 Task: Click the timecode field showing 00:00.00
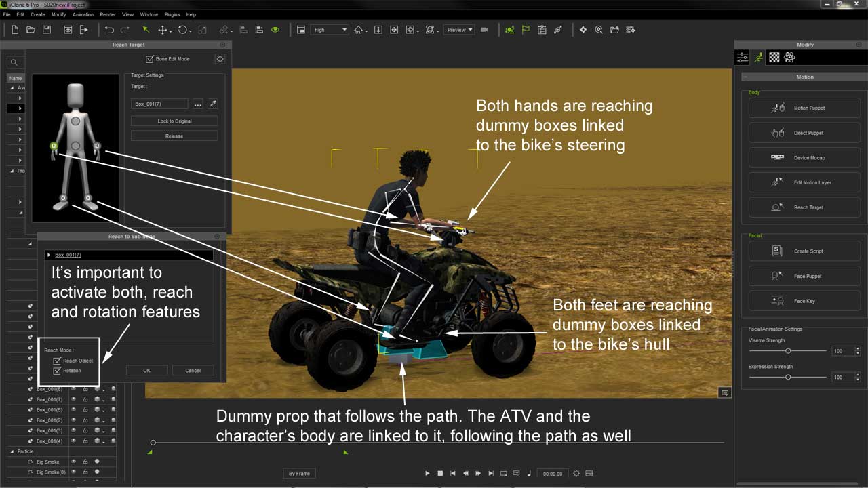pos(552,474)
